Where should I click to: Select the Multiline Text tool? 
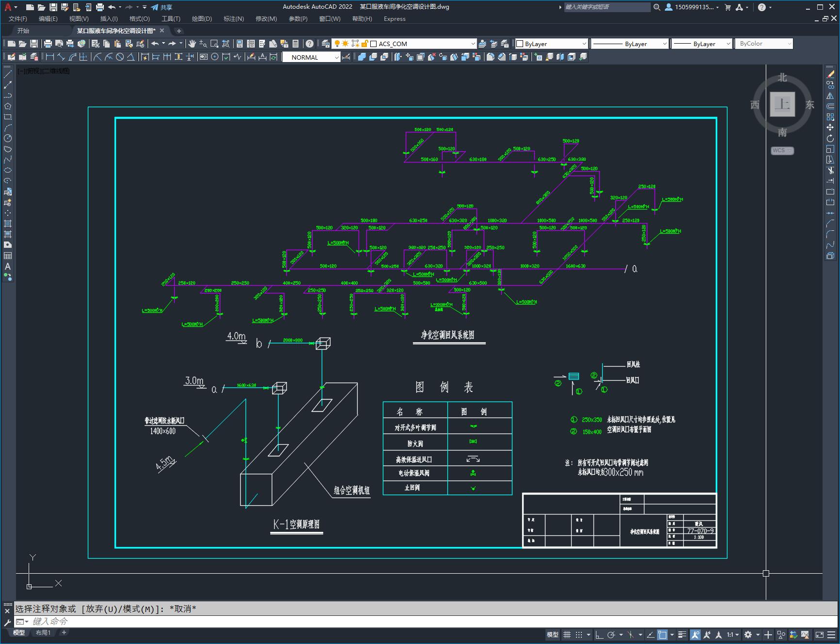[8, 266]
